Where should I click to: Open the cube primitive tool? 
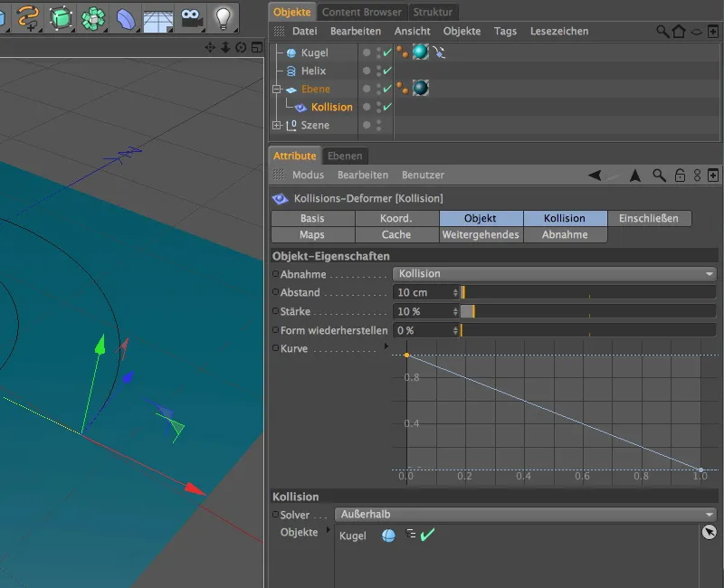coord(61,17)
